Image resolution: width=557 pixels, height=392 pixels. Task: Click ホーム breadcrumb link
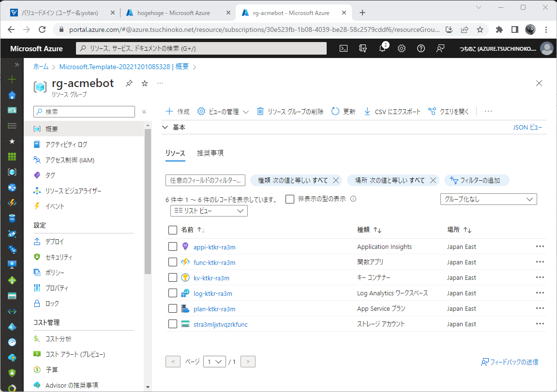41,67
